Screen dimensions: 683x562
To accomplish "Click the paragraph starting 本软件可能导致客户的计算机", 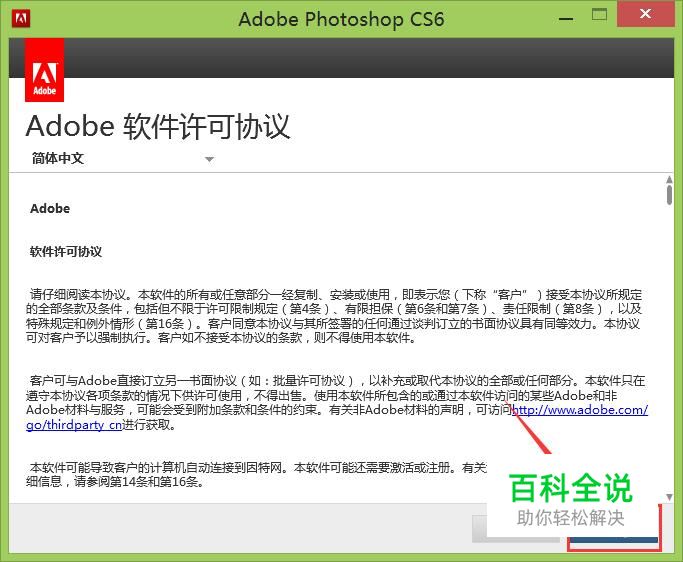I will (x=256, y=474).
